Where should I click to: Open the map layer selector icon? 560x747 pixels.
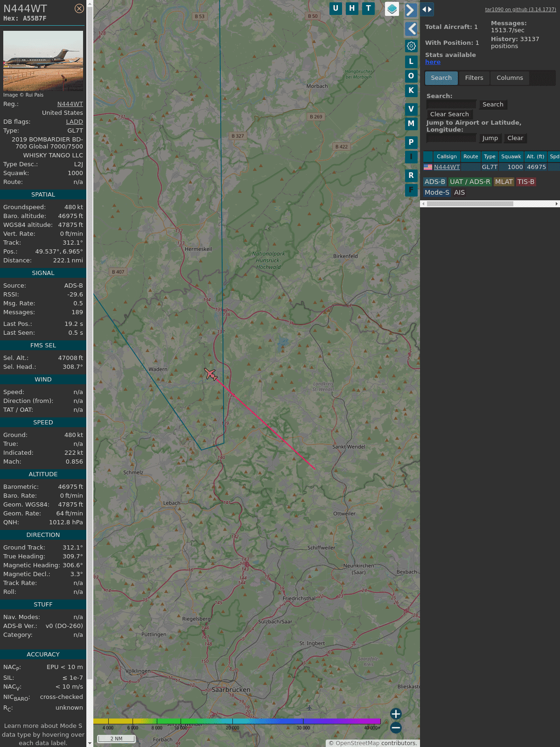pyautogui.click(x=392, y=9)
